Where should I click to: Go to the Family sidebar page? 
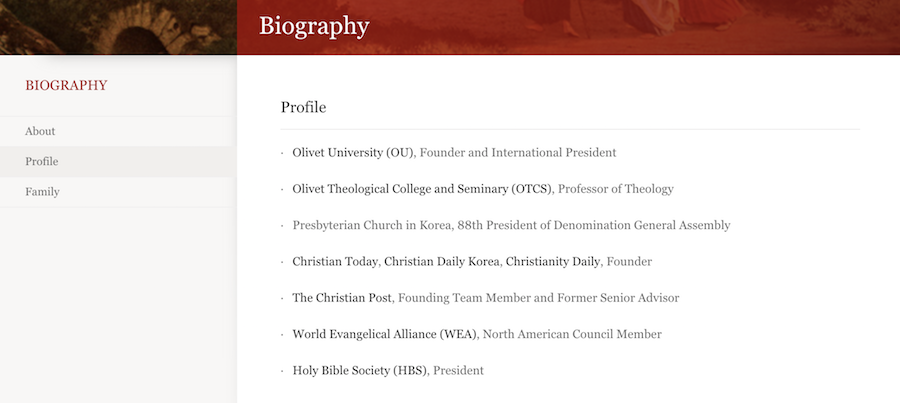[42, 191]
